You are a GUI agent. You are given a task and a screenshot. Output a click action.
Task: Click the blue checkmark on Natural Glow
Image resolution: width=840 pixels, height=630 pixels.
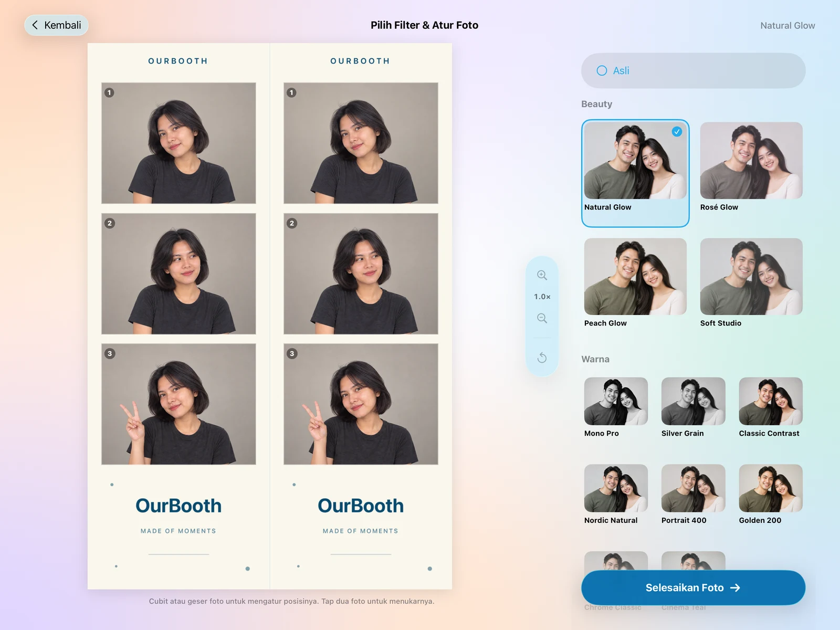[x=677, y=132]
